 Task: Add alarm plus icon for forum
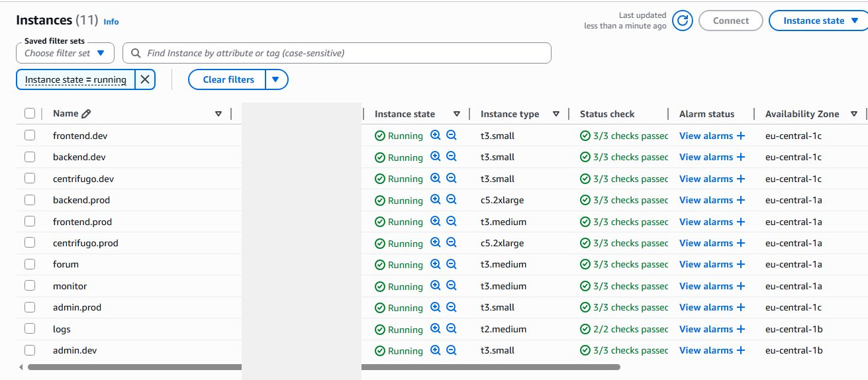(x=740, y=264)
